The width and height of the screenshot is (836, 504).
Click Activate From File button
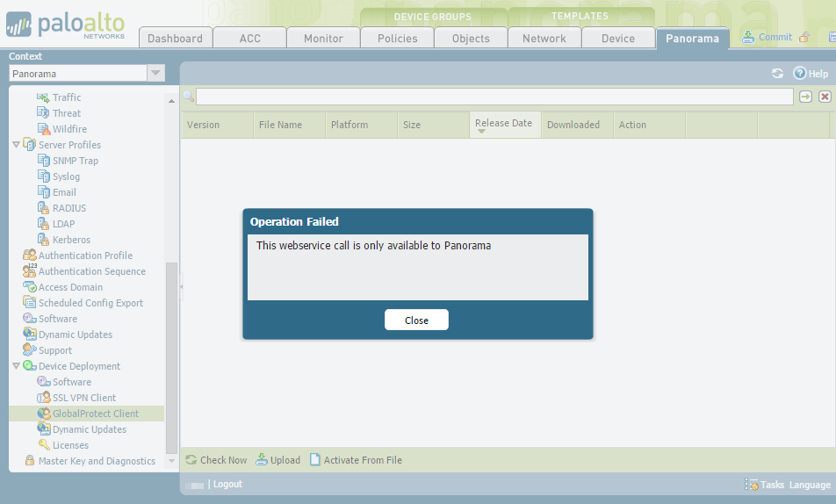(357, 460)
